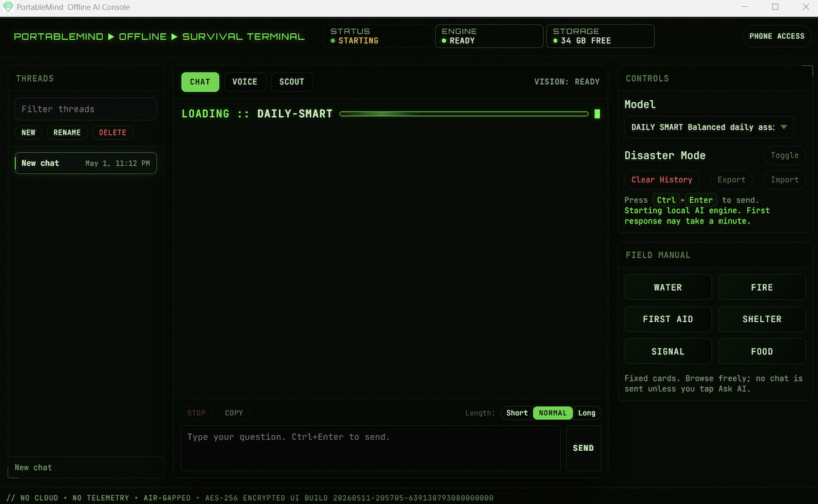Open the WATER field manual card
The image size is (818, 504).
pos(668,287)
